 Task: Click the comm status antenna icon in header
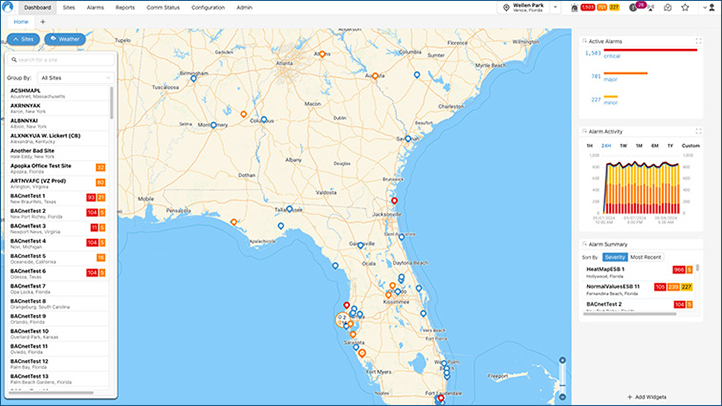(651, 7)
